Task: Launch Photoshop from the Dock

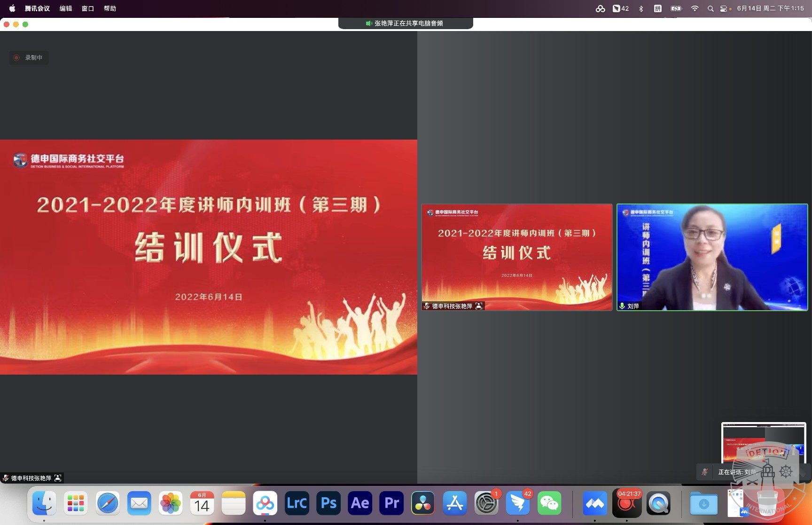Action: click(328, 503)
